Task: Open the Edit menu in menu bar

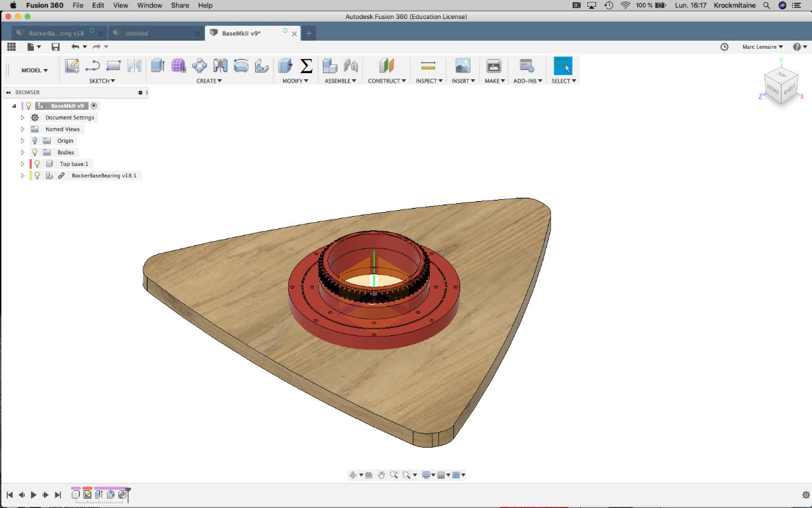Action: (x=98, y=5)
